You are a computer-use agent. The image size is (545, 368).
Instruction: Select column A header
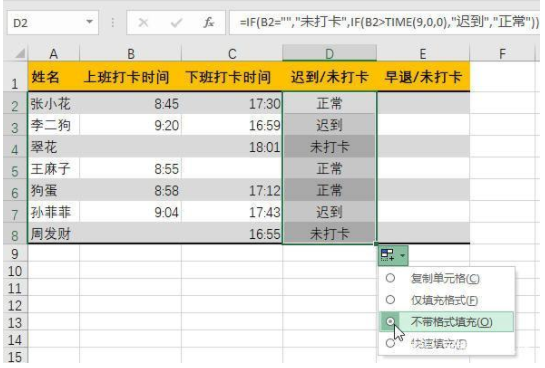click(54, 54)
